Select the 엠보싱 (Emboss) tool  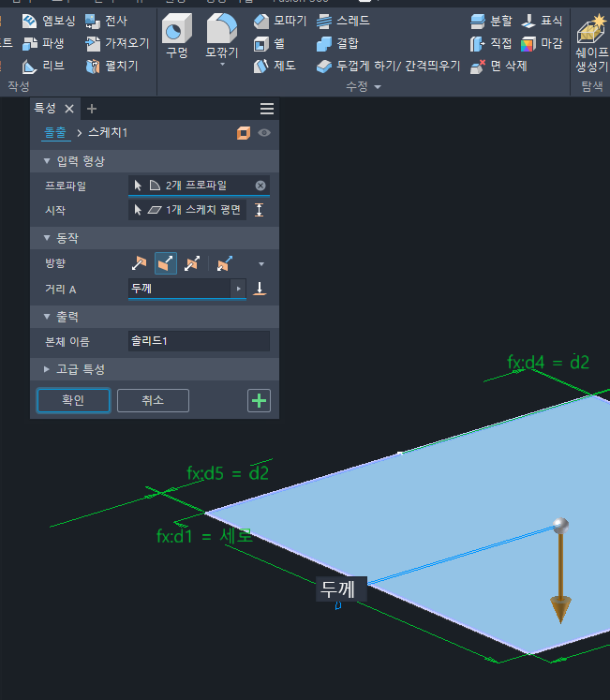48,21
